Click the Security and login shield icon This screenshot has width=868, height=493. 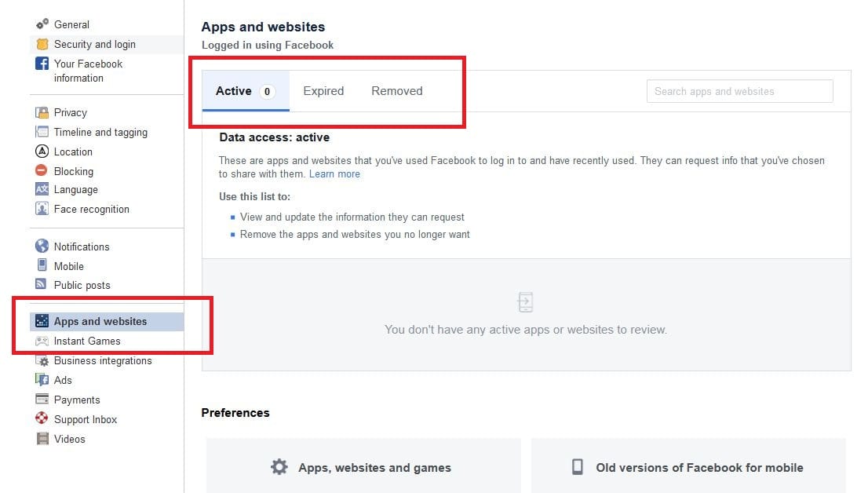pos(42,45)
